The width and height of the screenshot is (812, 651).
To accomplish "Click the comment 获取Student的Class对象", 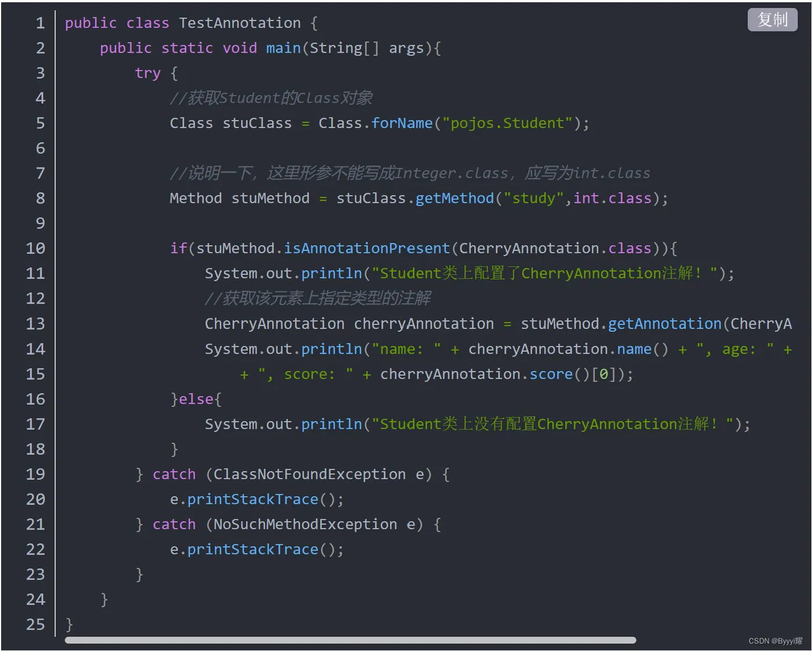I will pyautogui.click(x=271, y=98).
